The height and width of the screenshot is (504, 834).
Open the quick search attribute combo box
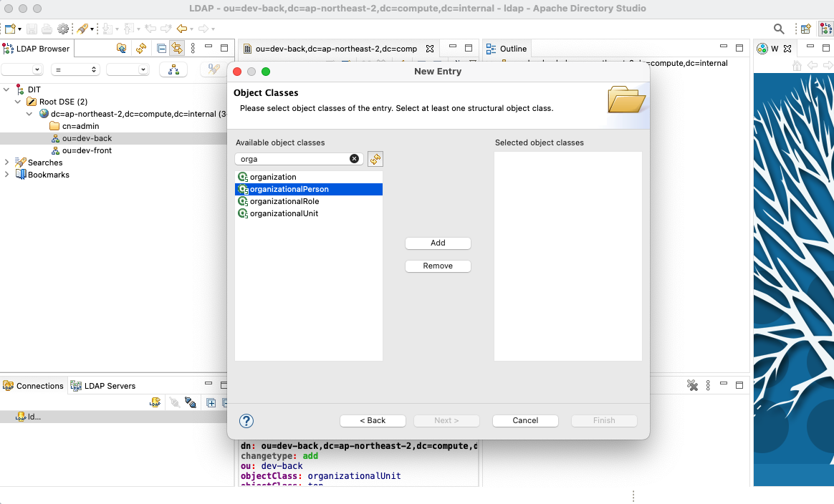[21, 69]
